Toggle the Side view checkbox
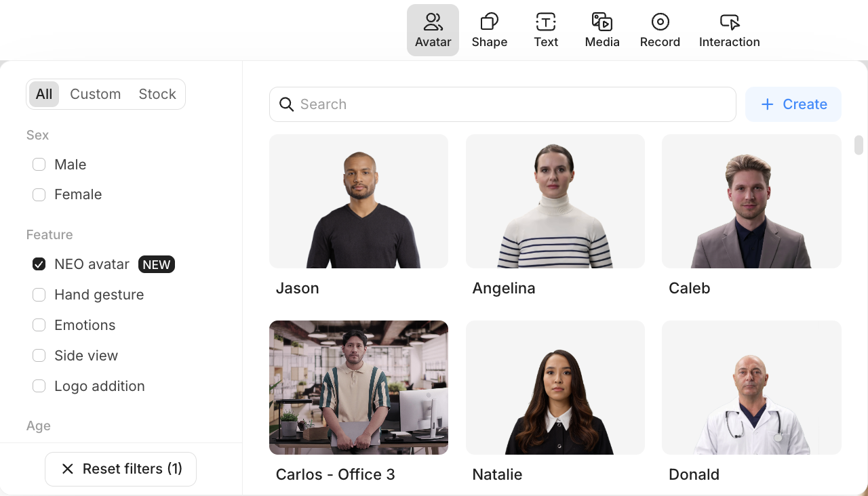Screen dimensions: 868x496 [39, 356]
